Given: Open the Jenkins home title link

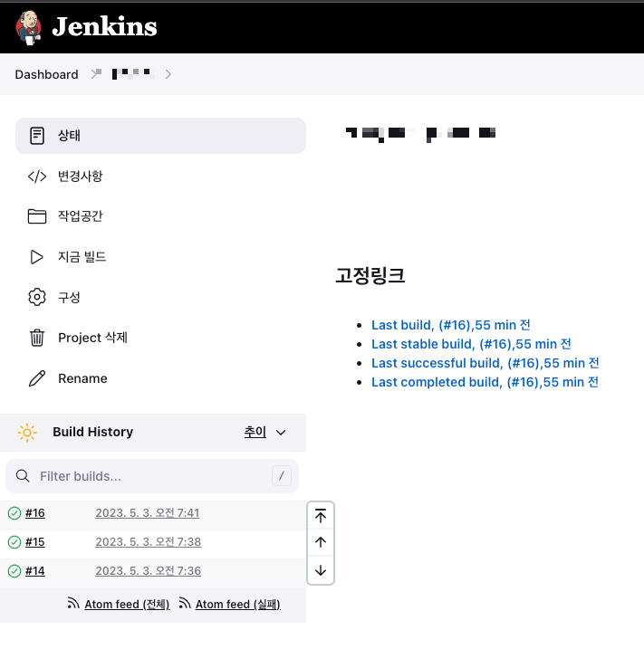Looking at the screenshot, I should [x=104, y=27].
